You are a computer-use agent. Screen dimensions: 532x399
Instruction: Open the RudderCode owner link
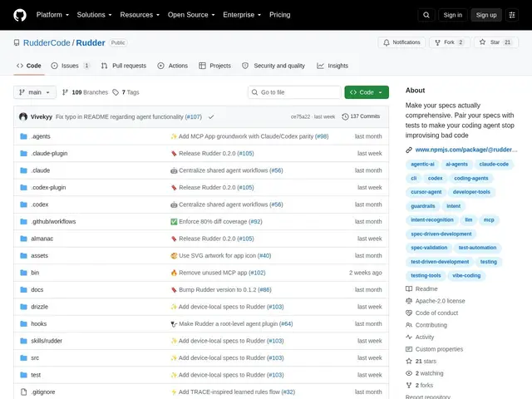coord(47,42)
